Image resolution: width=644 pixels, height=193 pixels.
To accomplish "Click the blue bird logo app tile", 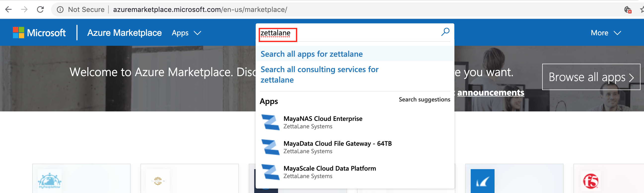I will point(482,181).
